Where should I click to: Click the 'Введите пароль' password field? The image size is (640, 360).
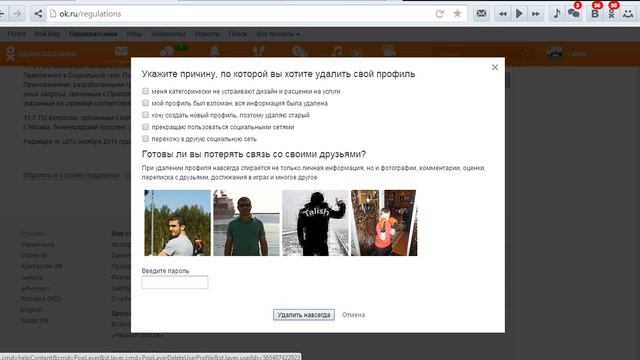(175, 282)
